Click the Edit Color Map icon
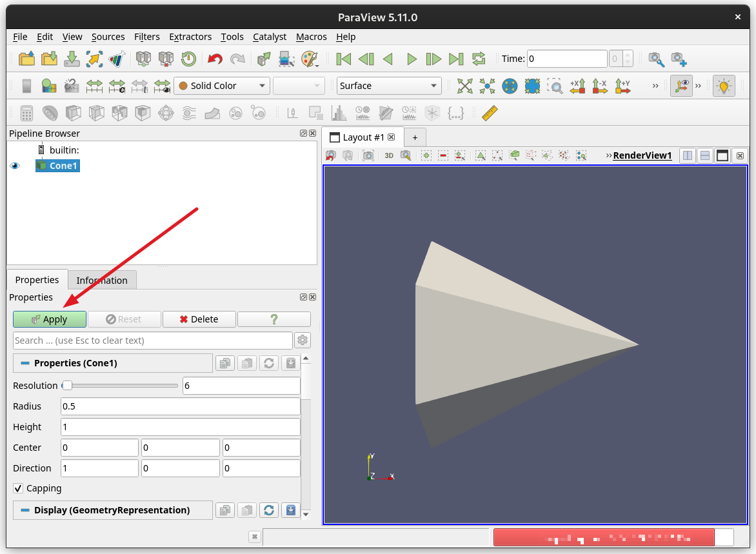 tap(48, 86)
